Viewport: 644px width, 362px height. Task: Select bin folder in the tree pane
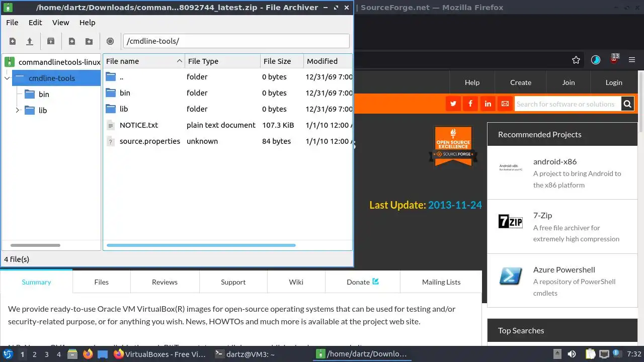tap(44, 94)
